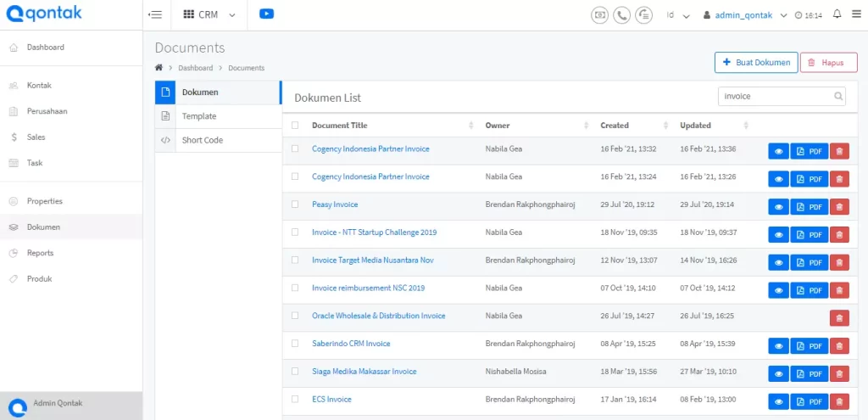The height and width of the screenshot is (420, 868).
Task: Tick the select-all checkbox in the header
Action: tap(295, 126)
